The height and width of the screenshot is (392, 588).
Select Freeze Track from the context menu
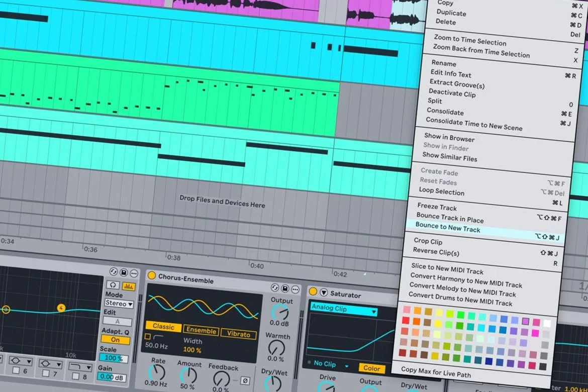[x=437, y=207]
